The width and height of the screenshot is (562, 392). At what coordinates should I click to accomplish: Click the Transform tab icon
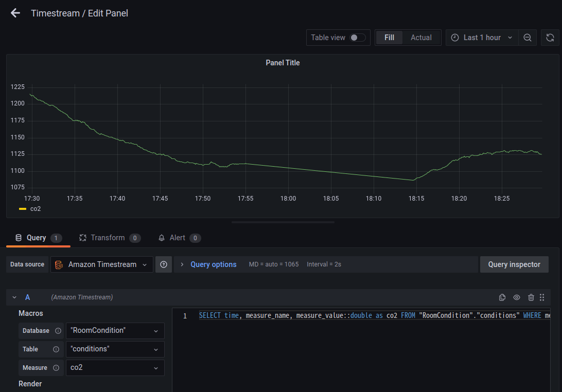tap(83, 238)
